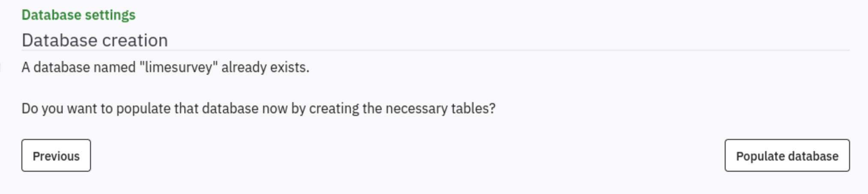This screenshot has height=194, width=868.
Task: Click the populate database question text
Action: pyautogui.click(x=258, y=108)
